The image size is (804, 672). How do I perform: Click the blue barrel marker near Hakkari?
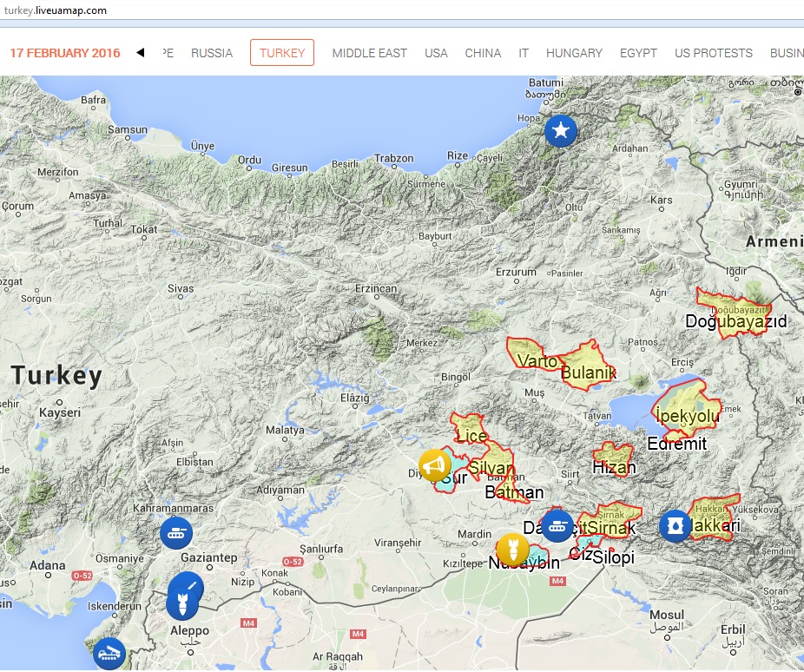point(675,525)
